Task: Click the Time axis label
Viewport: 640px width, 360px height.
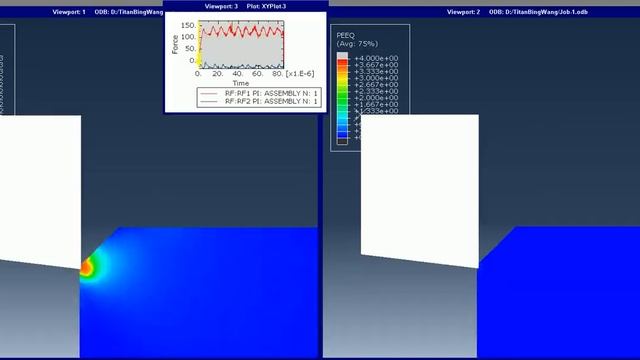Action: (x=241, y=83)
